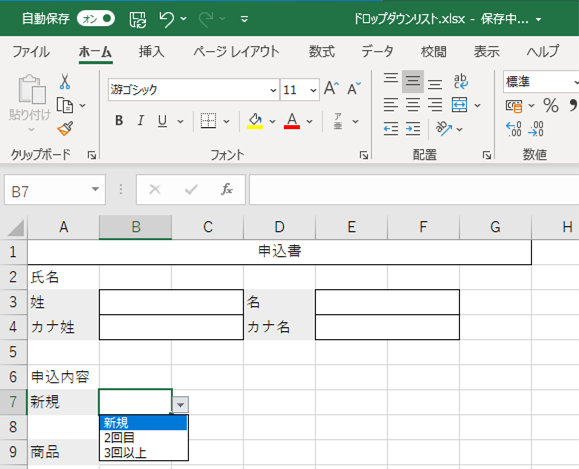This screenshot has width=579, height=469.
Task: Click the Undo arrow icon
Action: tap(167, 19)
